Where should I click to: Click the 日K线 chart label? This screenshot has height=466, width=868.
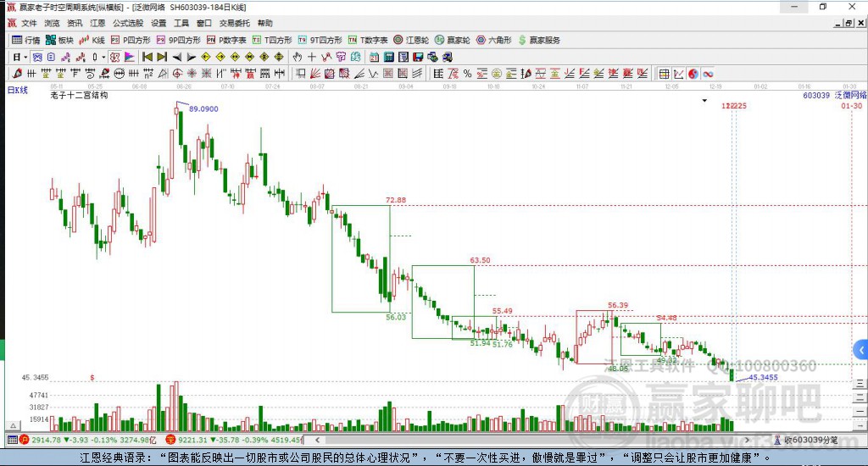click(17, 90)
